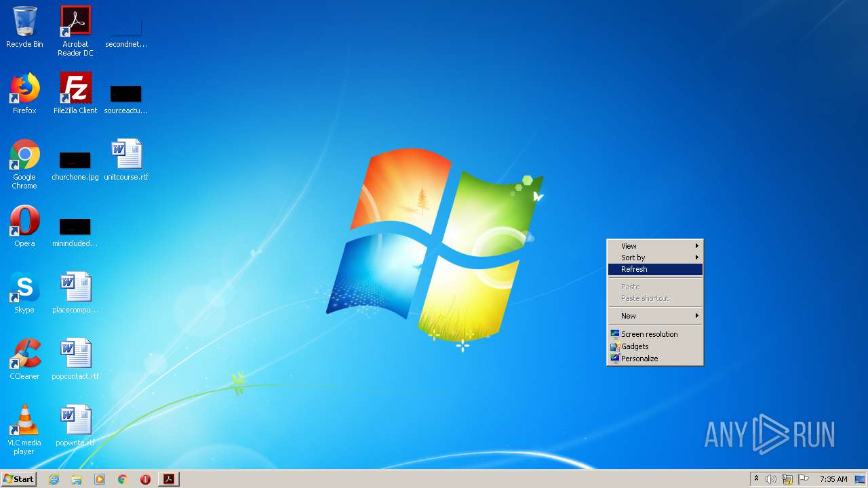Open Action Center flag tray icon
This screenshot has width=868, height=488.
[804, 479]
